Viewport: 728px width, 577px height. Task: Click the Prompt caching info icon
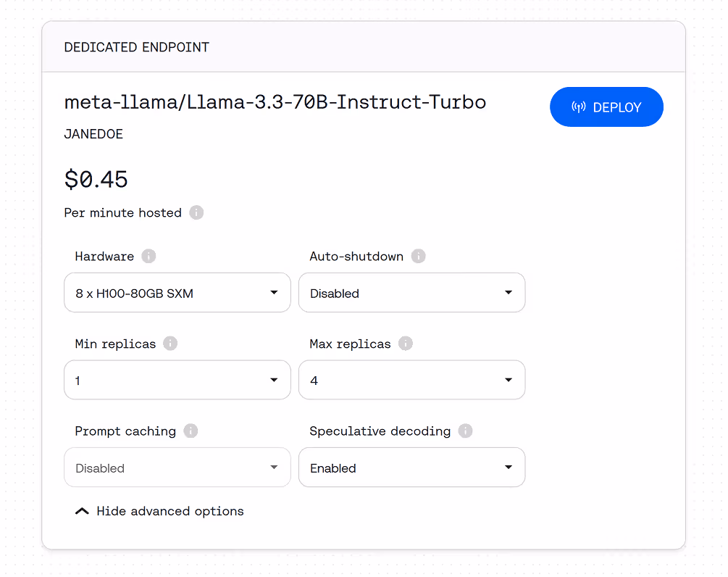tap(191, 431)
